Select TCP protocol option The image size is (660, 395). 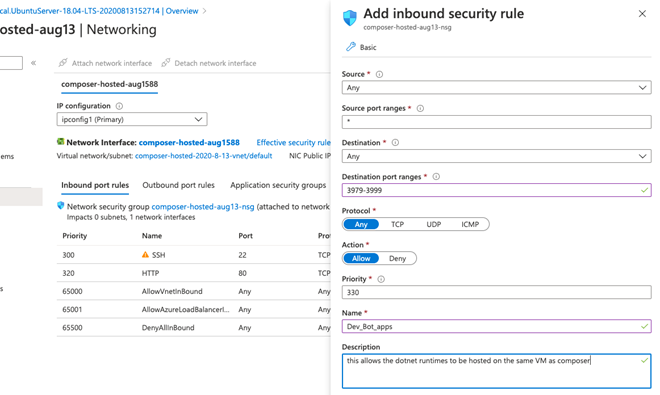click(397, 224)
